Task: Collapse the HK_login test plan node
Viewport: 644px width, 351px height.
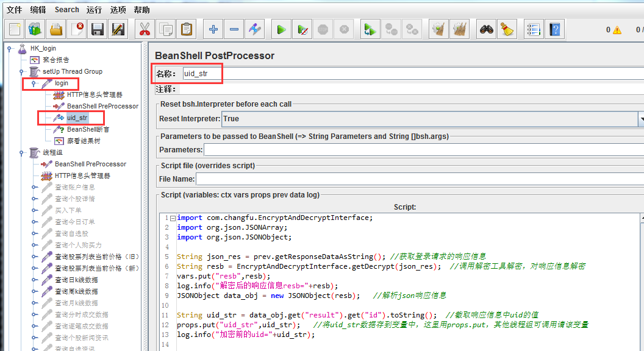Action: [9, 48]
